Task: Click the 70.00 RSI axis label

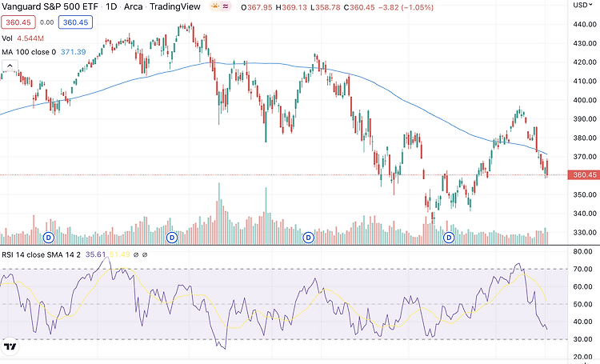Action: coord(582,269)
